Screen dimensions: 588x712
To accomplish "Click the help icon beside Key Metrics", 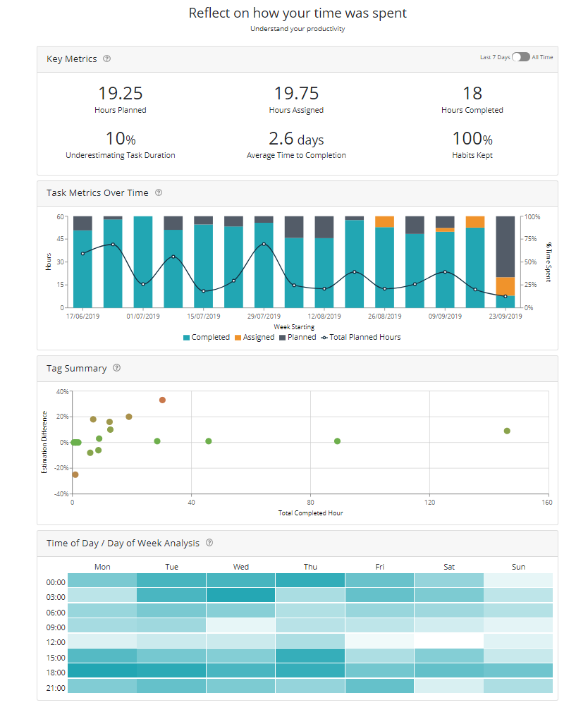I will pyautogui.click(x=106, y=59).
